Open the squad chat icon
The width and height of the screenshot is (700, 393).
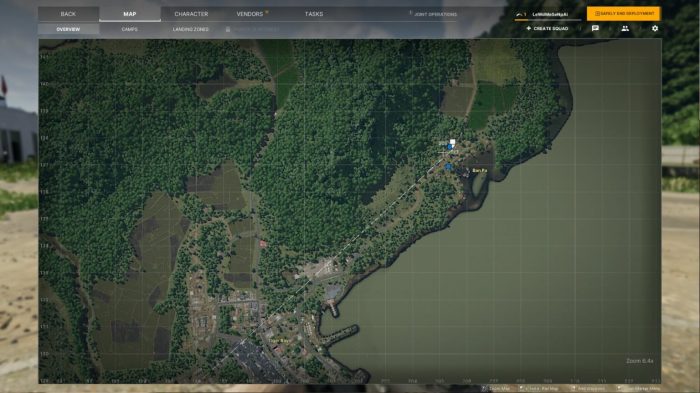[595, 28]
